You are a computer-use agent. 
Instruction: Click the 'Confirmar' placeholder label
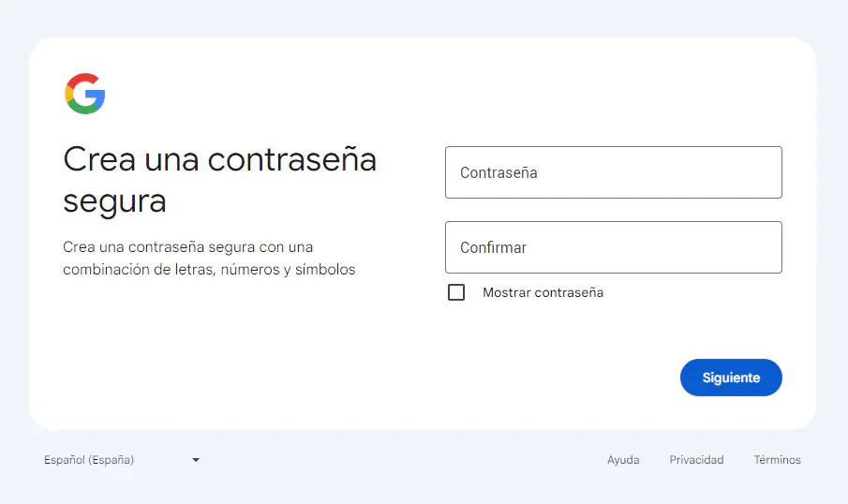pyautogui.click(x=493, y=247)
